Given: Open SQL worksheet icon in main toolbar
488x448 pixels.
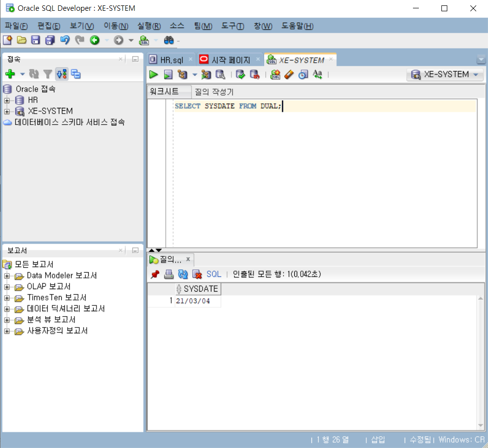Looking at the screenshot, I should click(x=144, y=40).
